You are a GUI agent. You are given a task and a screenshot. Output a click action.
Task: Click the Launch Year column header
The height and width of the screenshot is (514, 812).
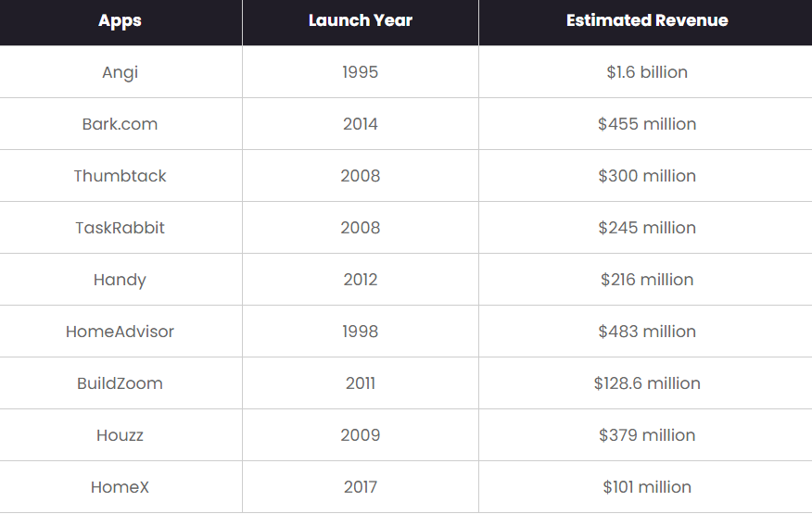361,20
